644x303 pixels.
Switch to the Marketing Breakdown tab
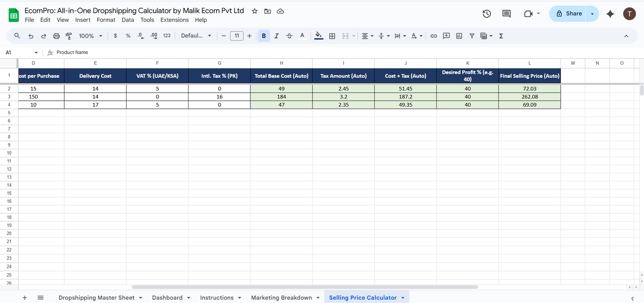[x=281, y=298]
